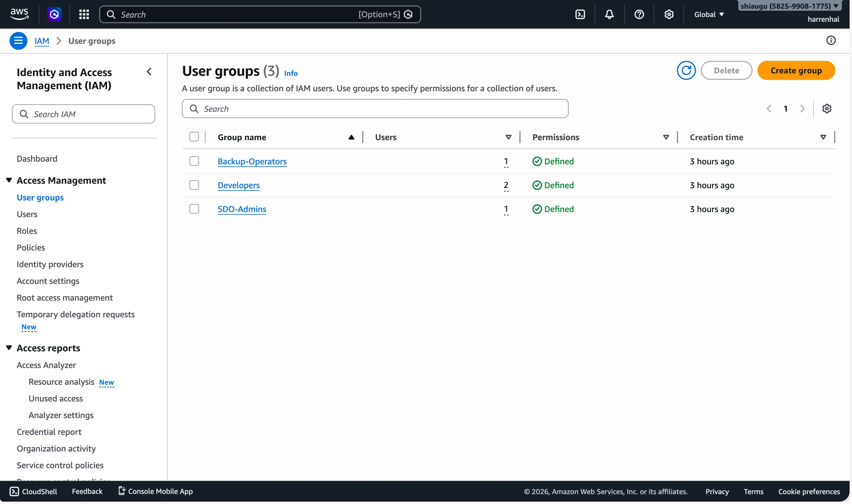Collapse the Access Management section

(9, 180)
